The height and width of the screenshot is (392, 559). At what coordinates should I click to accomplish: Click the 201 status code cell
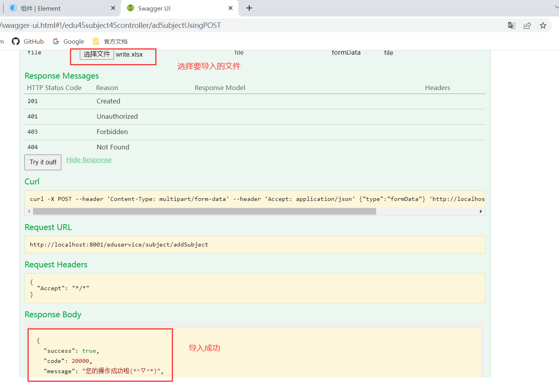(33, 101)
